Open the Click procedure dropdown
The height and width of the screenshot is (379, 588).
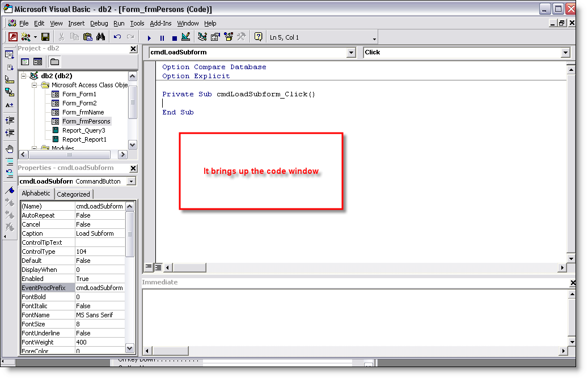pyautogui.click(x=565, y=53)
